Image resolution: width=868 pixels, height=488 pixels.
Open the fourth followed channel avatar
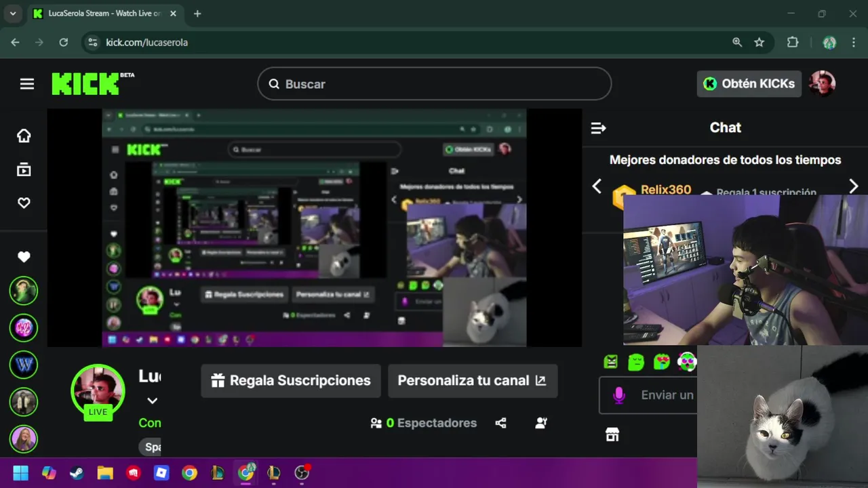[24, 402]
